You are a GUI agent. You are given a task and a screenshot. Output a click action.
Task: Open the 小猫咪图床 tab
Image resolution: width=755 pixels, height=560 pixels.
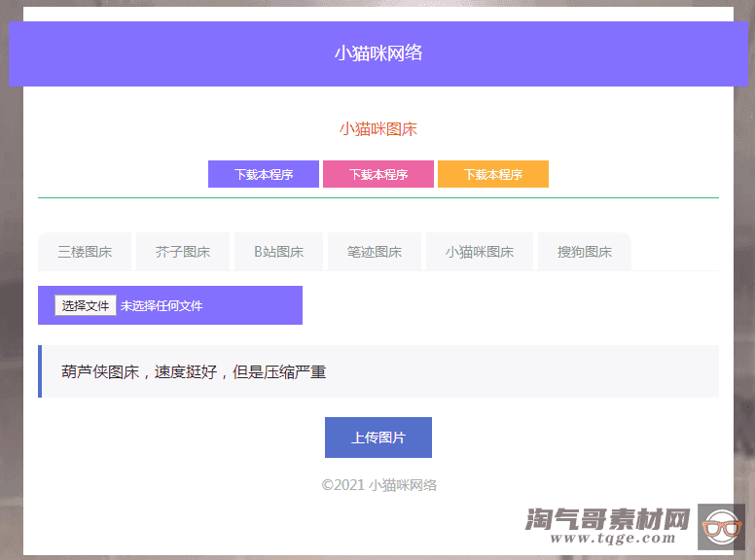480,252
